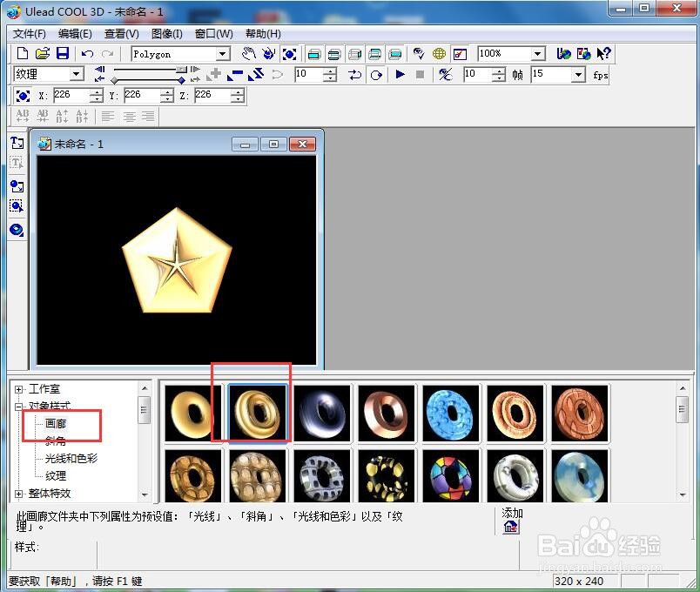Save the project with the floppy disk icon

[63, 54]
